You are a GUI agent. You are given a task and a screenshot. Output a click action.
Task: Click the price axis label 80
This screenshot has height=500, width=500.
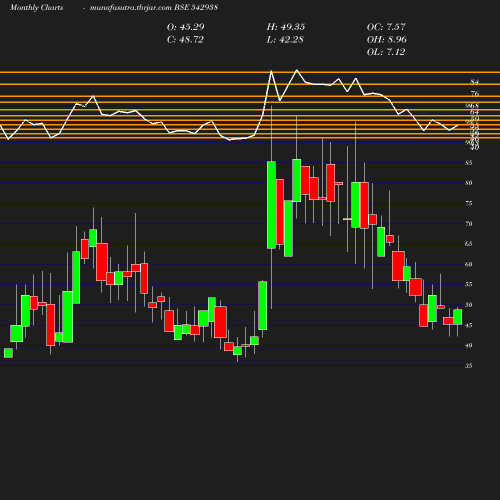469,183
